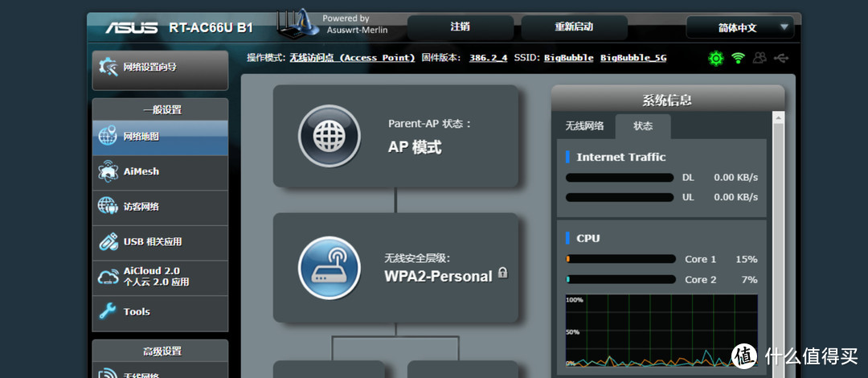This screenshot has height=378, width=868.
Task: Click firmware version link 386.2_4
Action: pos(489,58)
